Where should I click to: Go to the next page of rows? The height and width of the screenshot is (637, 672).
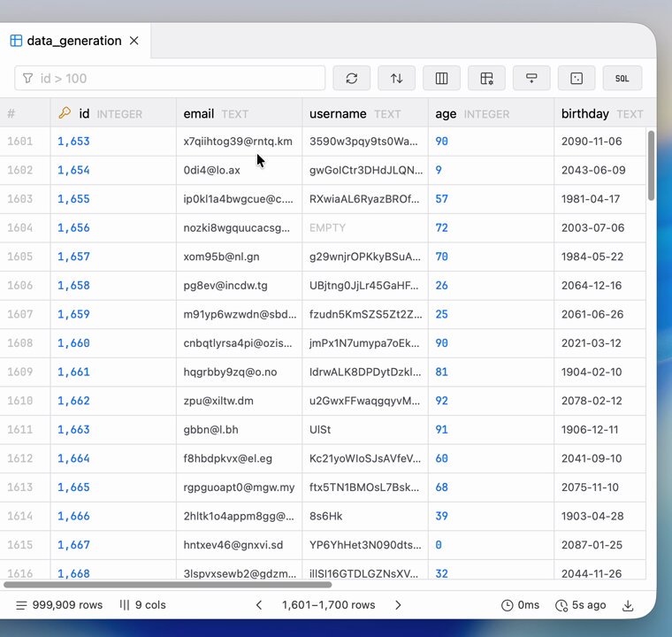pyautogui.click(x=398, y=605)
